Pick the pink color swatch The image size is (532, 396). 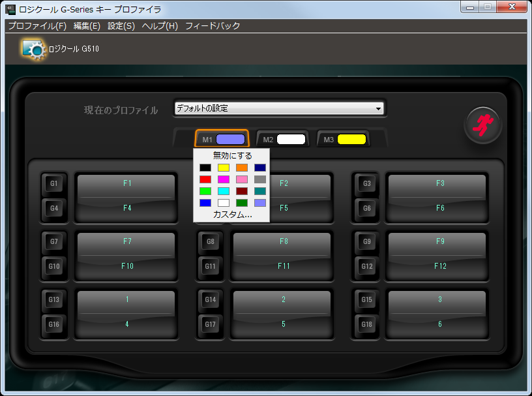coord(242,179)
